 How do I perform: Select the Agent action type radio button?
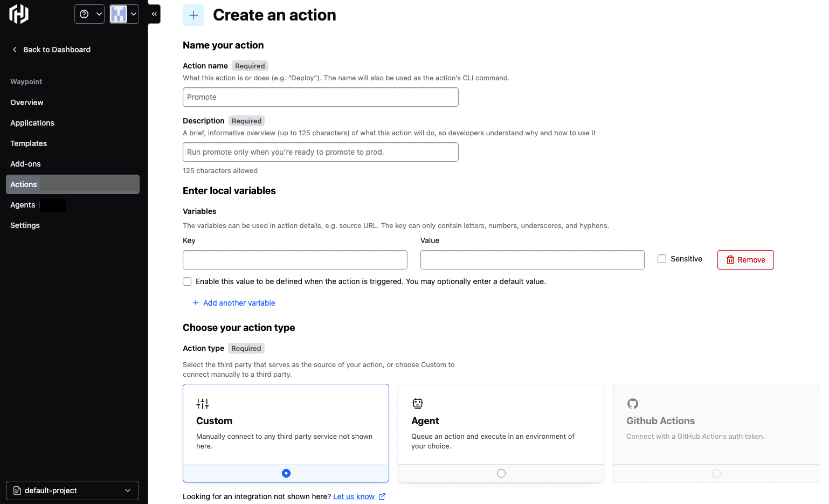(501, 473)
